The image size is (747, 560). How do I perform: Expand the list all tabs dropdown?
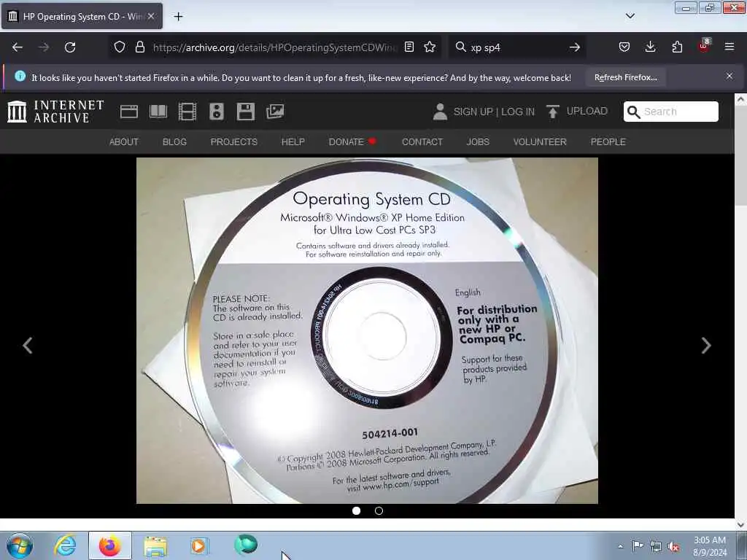click(630, 16)
